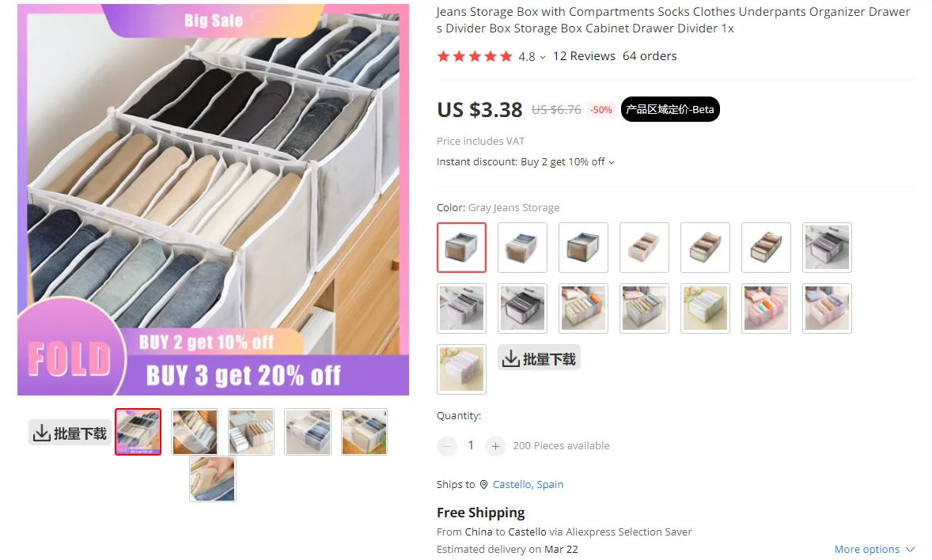Open the 12 Reviews link
Image resolution: width=932 pixels, height=560 pixels.
click(585, 56)
